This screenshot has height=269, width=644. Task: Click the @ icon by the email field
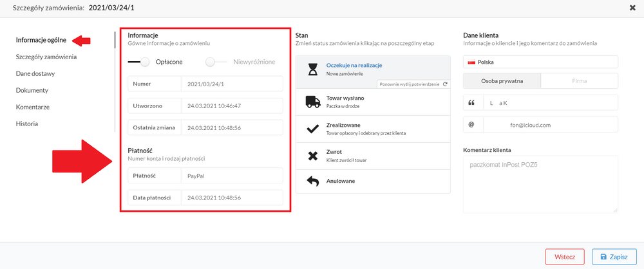(x=471, y=124)
